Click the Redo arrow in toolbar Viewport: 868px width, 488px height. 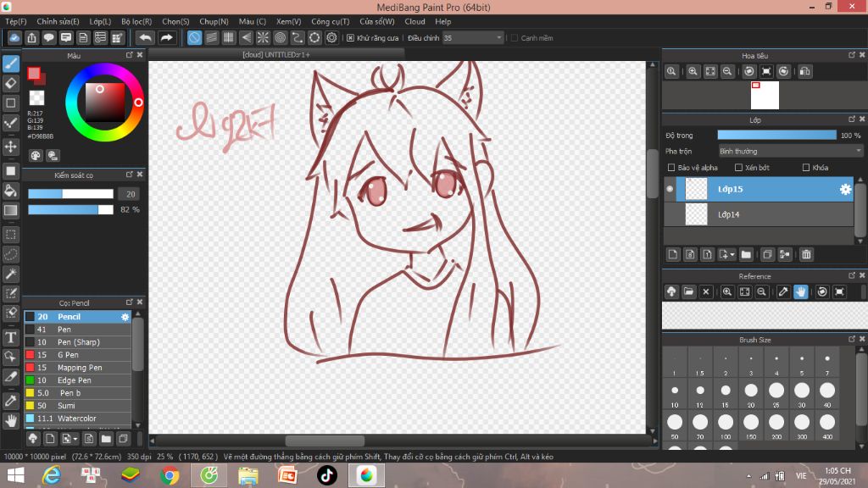point(166,37)
